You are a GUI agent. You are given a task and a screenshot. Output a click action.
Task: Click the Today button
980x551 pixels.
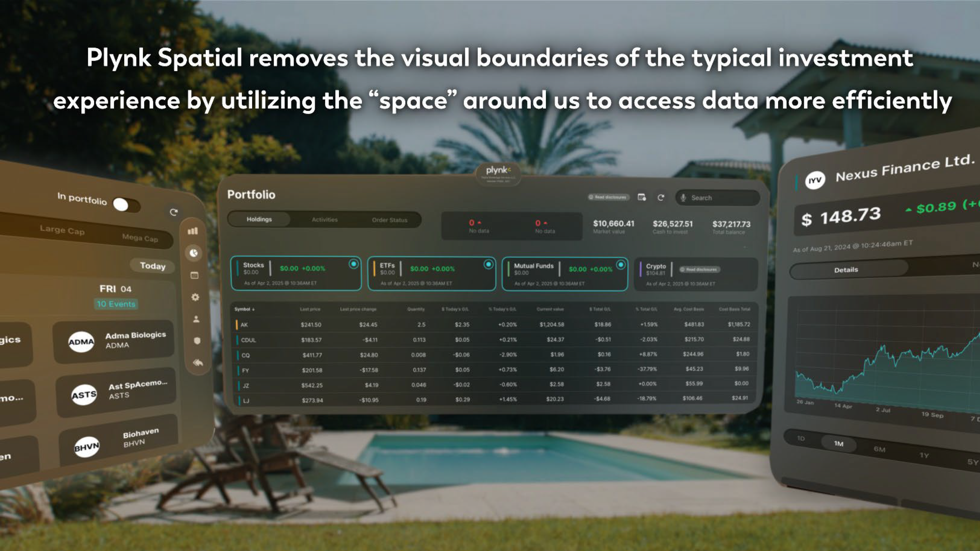[x=153, y=266]
